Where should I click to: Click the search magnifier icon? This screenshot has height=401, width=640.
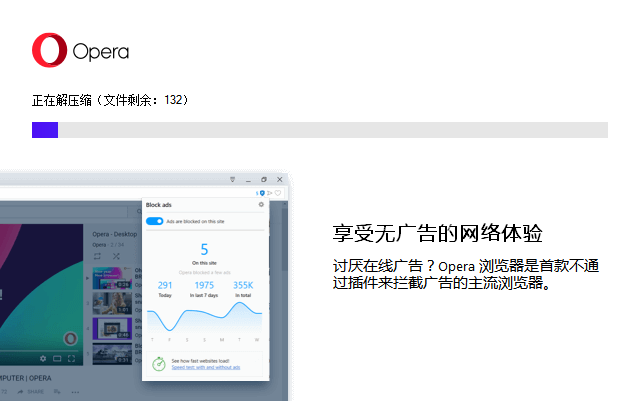pos(139,212)
